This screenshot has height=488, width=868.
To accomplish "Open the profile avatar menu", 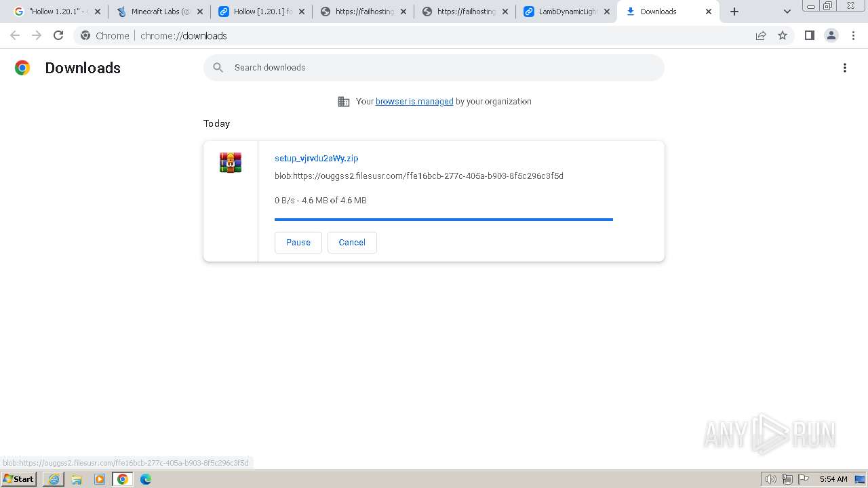I will 831,35.
